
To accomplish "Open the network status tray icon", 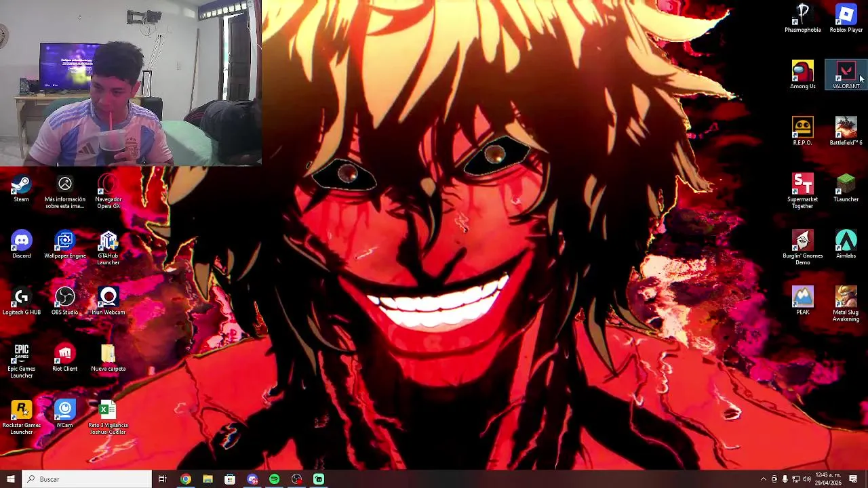I will 796,479.
